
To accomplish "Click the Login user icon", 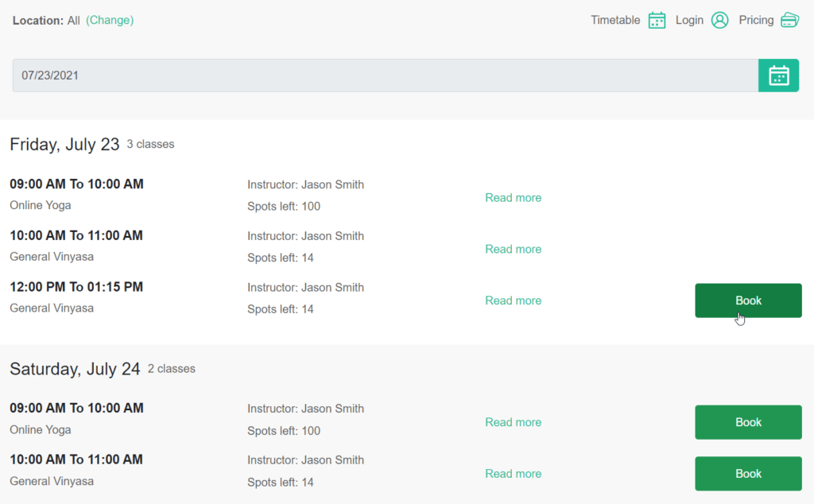I will pos(720,20).
